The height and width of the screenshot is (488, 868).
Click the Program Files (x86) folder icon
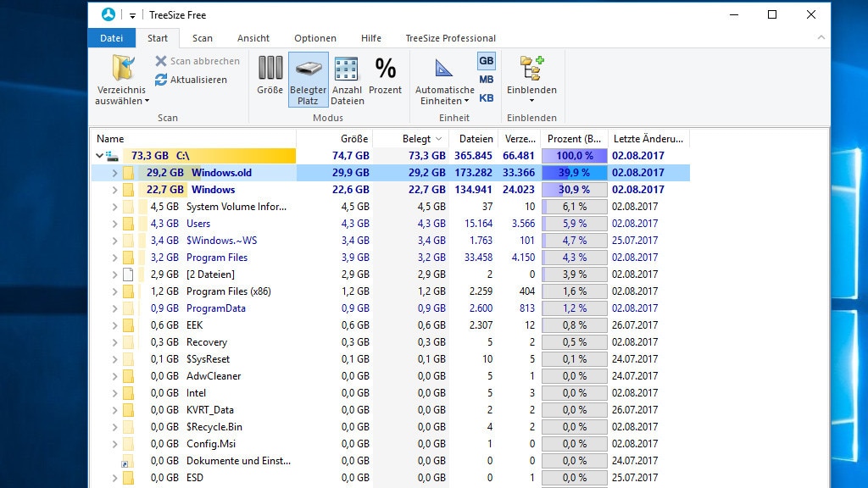[128, 291]
